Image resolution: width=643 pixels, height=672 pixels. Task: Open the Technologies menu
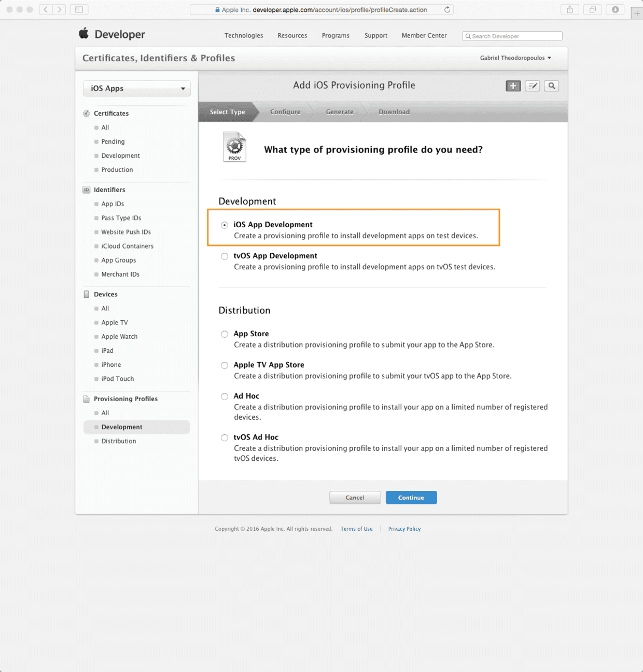click(244, 36)
